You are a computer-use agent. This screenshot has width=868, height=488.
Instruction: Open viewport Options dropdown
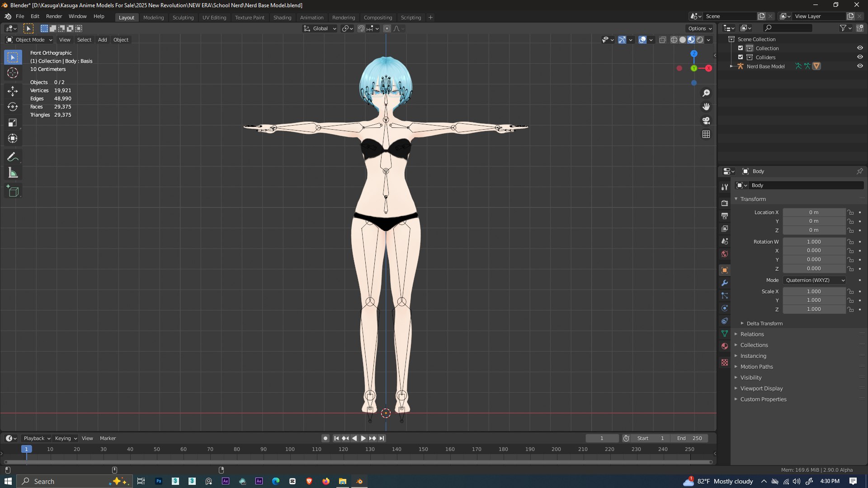click(700, 28)
